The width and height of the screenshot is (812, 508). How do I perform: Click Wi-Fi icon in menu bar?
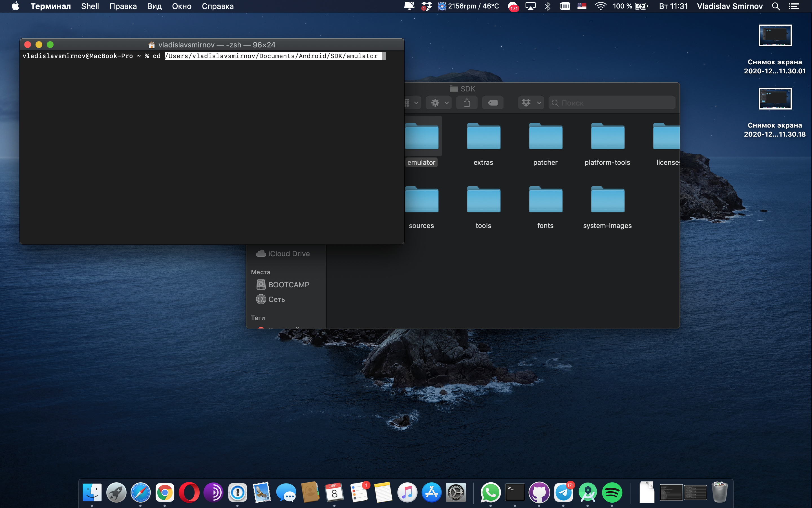[x=600, y=6]
